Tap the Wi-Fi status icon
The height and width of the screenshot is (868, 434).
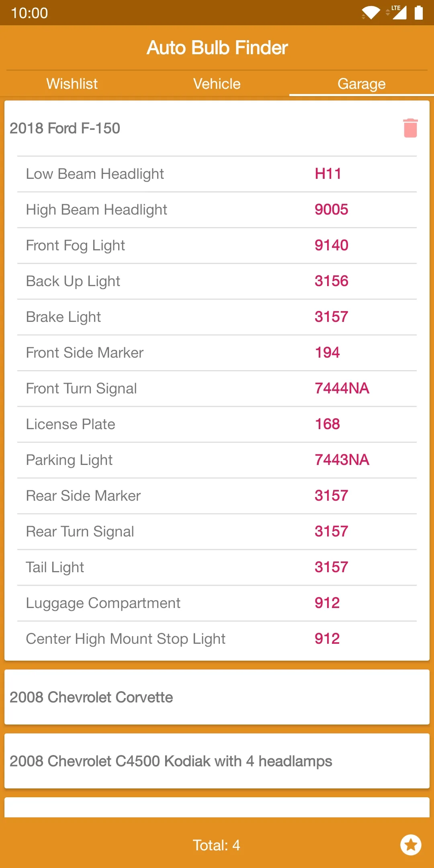coord(371,13)
